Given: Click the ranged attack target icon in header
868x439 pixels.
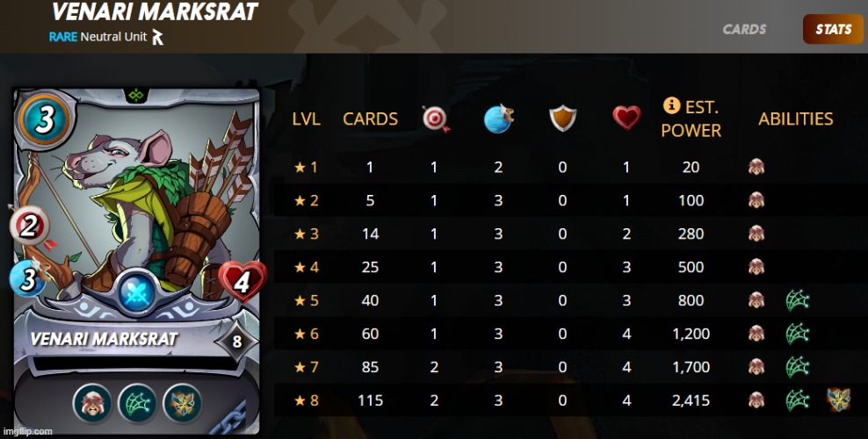Looking at the screenshot, I should point(437,119).
